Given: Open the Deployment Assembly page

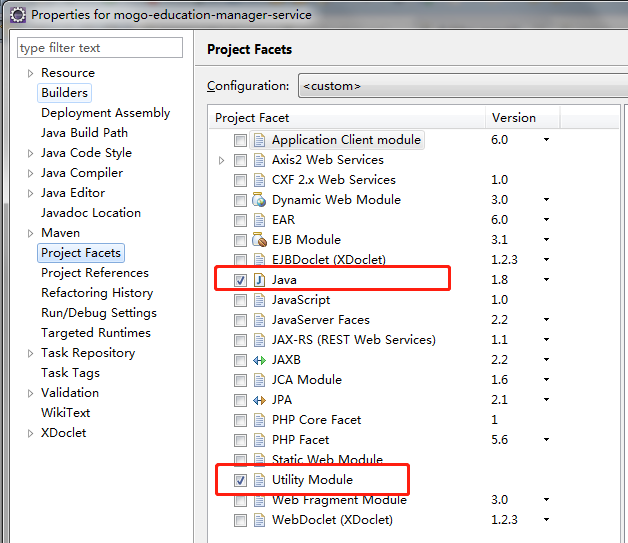Looking at the screenshot, I should [x=106, y=113].
